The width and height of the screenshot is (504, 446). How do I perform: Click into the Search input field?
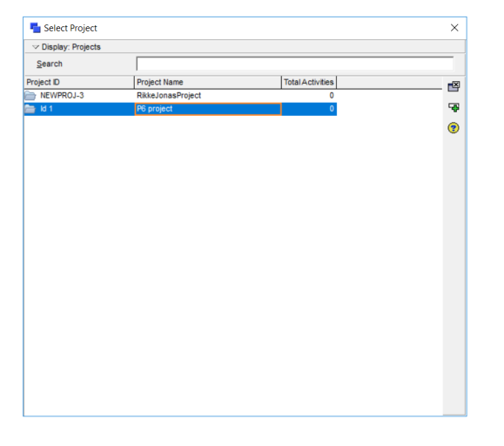[295, 64]
